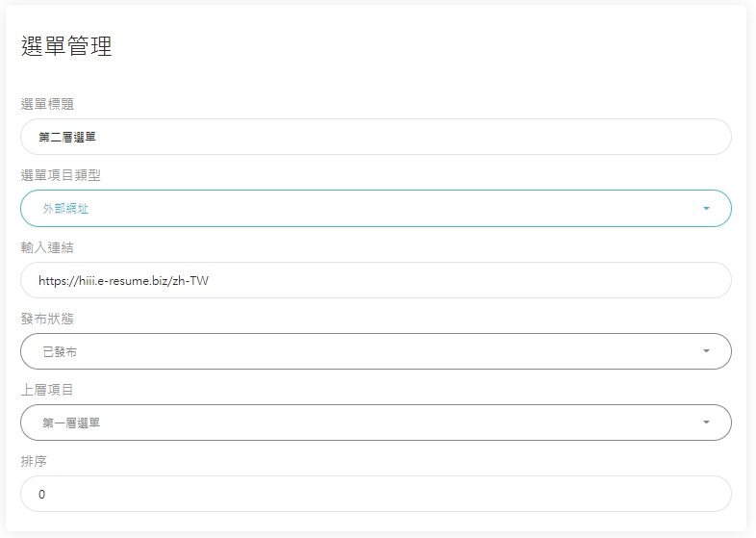Viewport: 756px width, 538px height.
Task: Click the 選單標題 field label
Action: coord(49,104)
